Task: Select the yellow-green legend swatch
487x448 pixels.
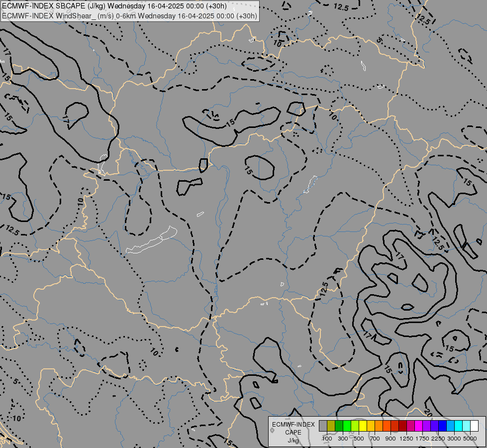Action: [355, 426]
